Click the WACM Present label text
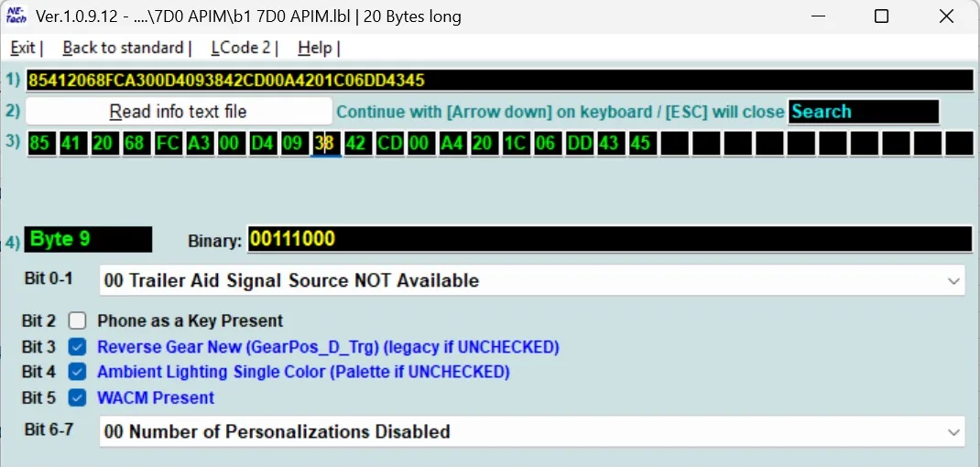 [156, 397]
